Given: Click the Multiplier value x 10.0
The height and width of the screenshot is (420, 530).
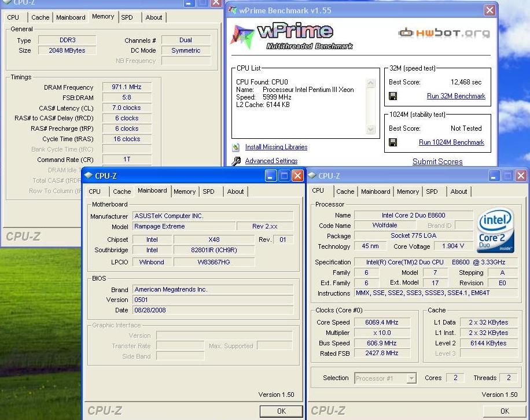Looking at the screenshot, I should [382, 333].
